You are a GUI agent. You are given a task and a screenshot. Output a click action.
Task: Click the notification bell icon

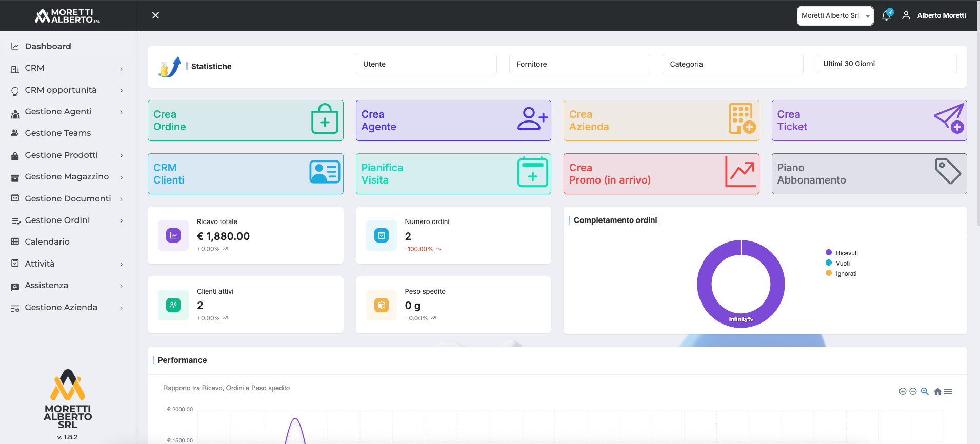(886, 15)
